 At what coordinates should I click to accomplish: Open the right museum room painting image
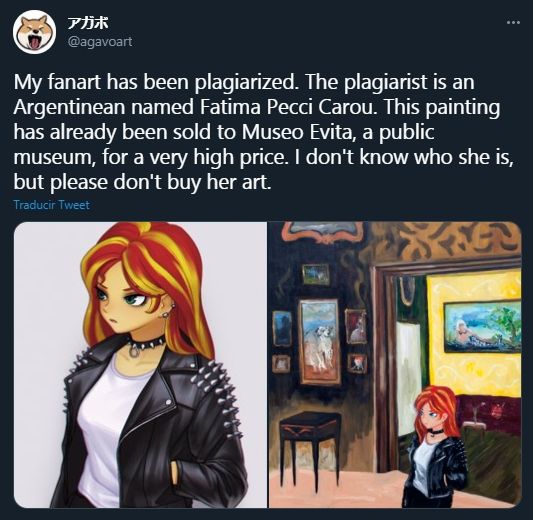coord(395,365)
